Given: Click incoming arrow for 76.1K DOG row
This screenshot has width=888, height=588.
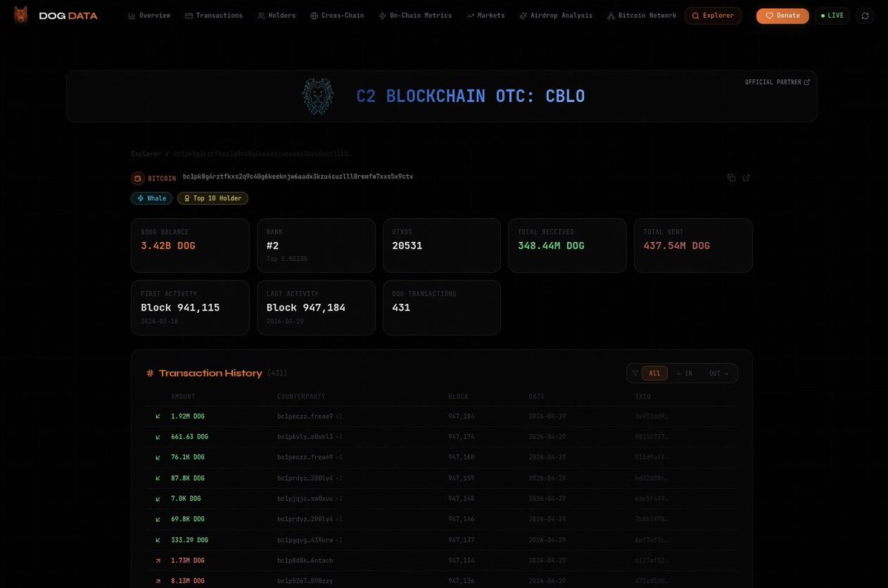Looking at the screenshot, I should [x=158, y=457].
